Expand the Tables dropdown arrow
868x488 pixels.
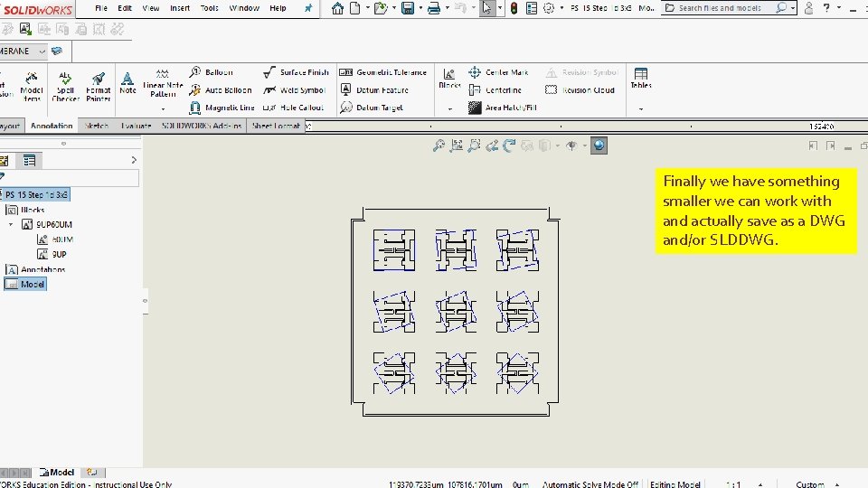640,108
